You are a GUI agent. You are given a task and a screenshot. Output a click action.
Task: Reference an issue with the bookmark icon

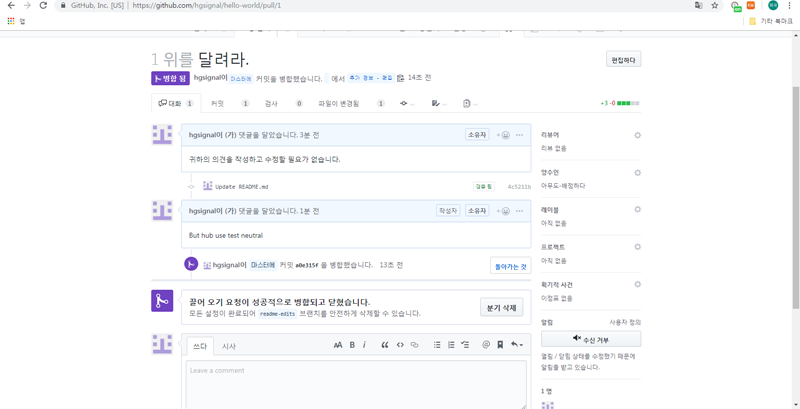pos(500,345)
